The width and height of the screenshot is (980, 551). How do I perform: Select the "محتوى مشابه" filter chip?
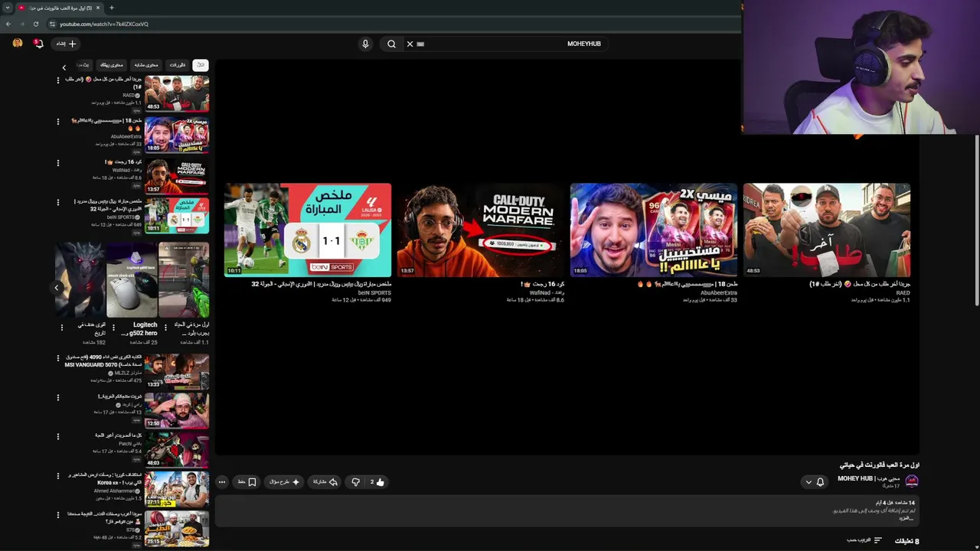point(145,65)
